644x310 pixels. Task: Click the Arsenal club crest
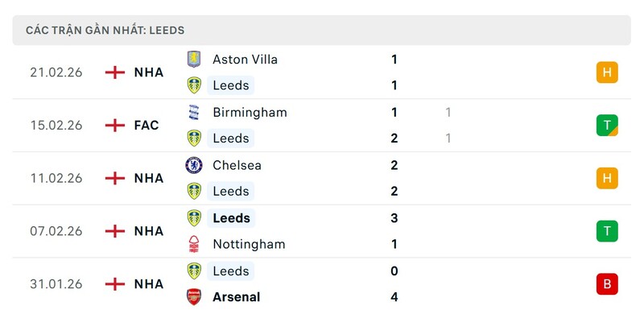tap(194, 297)
